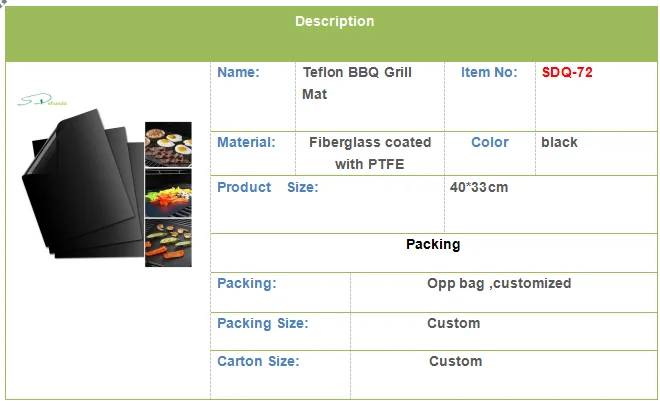Select the "Item No:" label
Image resolution: width=660 pixels, height=401 pixels.
[x=489, y=72]
